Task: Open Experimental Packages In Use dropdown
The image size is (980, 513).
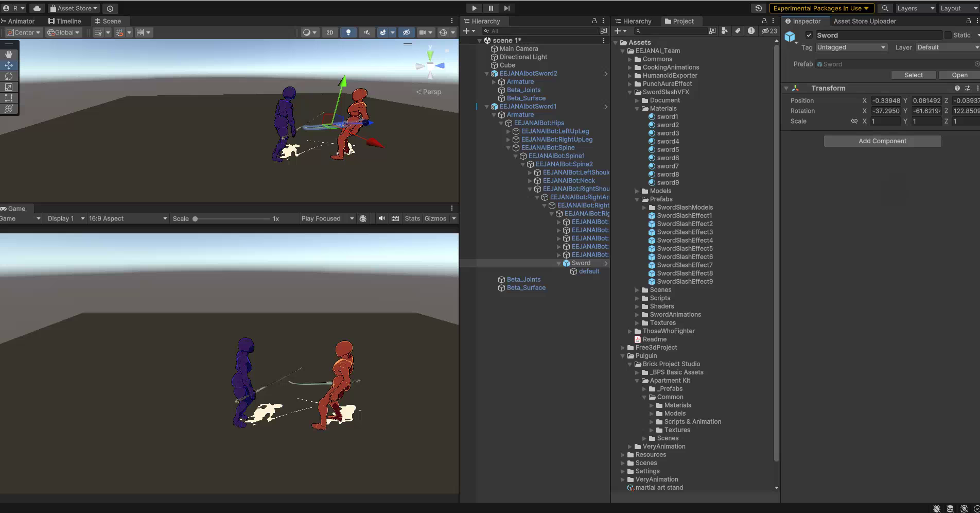Action: coord(821,8)
